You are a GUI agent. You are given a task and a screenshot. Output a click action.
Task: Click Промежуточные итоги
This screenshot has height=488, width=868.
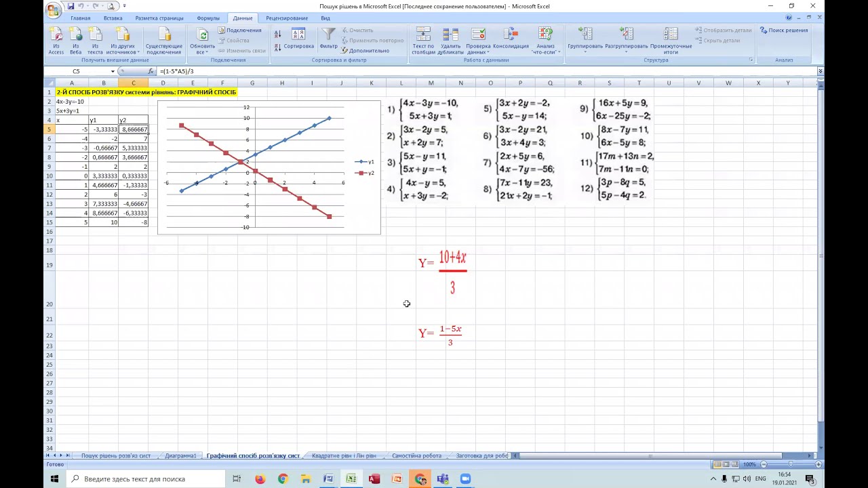[x=671, y=41]
